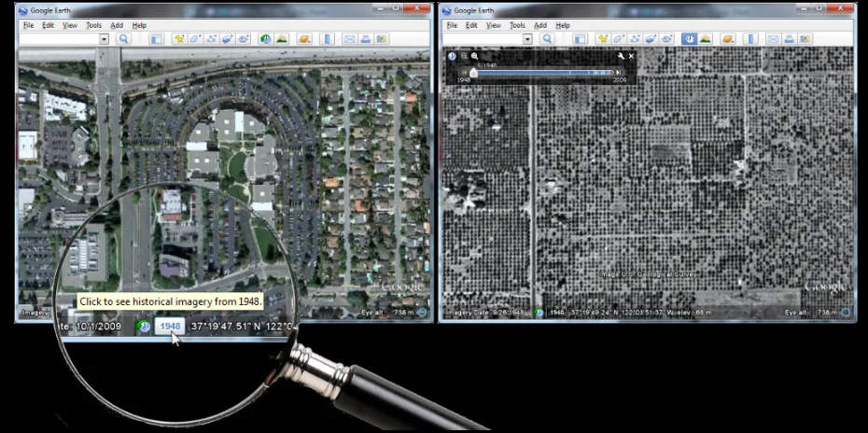868x433 pixels.
Task: Open View menu in right Google Earth window
Action: tap(493, 25)
